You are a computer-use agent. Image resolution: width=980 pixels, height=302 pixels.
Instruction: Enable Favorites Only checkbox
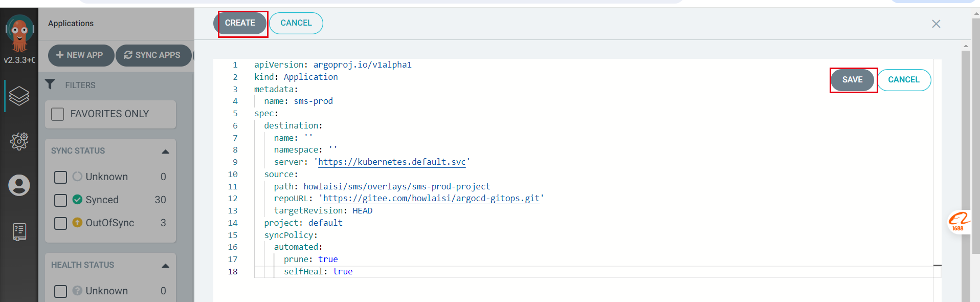pos(58,114)
